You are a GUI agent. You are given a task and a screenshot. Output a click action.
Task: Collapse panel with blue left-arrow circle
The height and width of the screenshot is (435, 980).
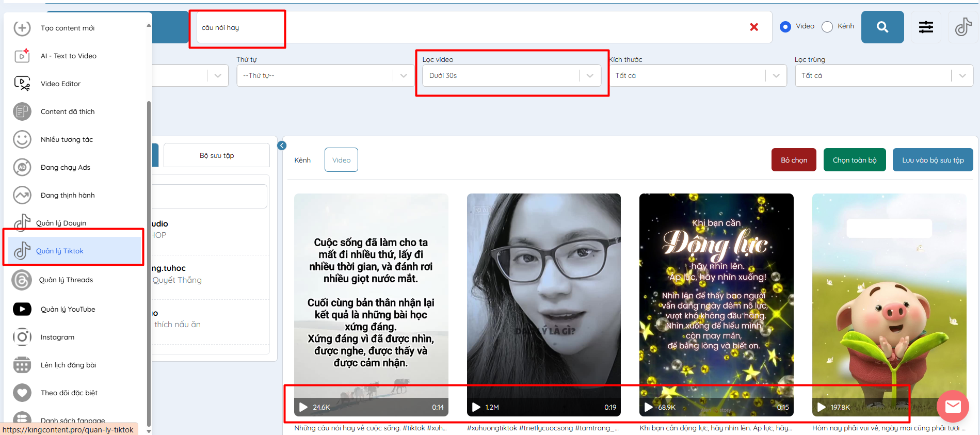[282, 146]
